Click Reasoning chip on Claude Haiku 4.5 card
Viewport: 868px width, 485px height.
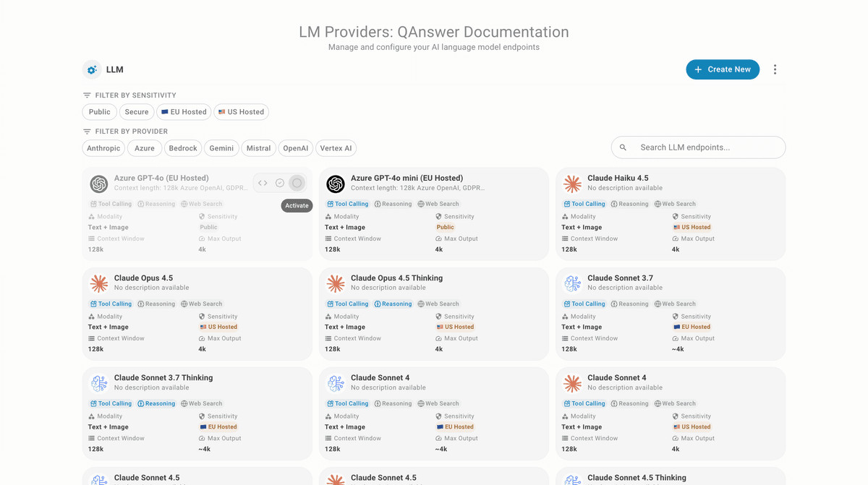click(x=629, y=204)
